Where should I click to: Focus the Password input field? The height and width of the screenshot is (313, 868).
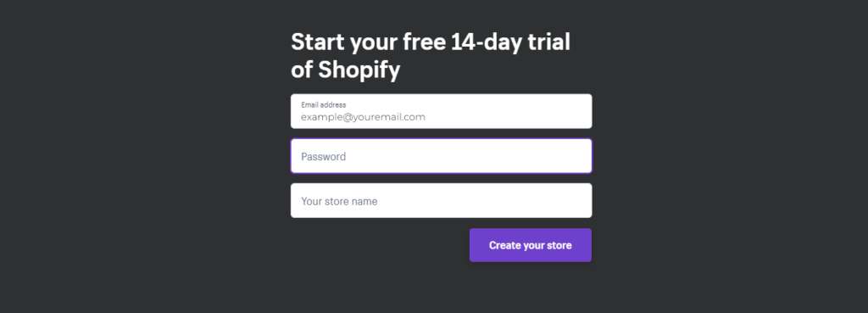point(441,156)
